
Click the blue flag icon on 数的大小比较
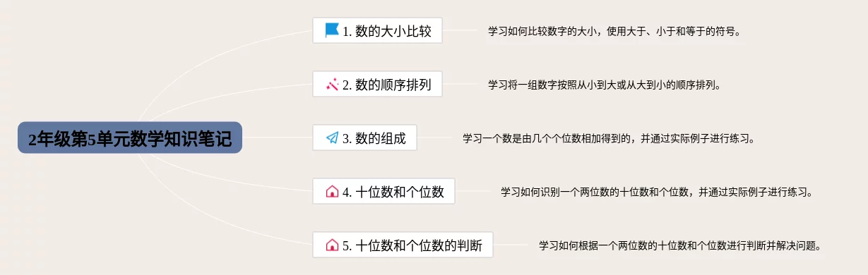332,30
